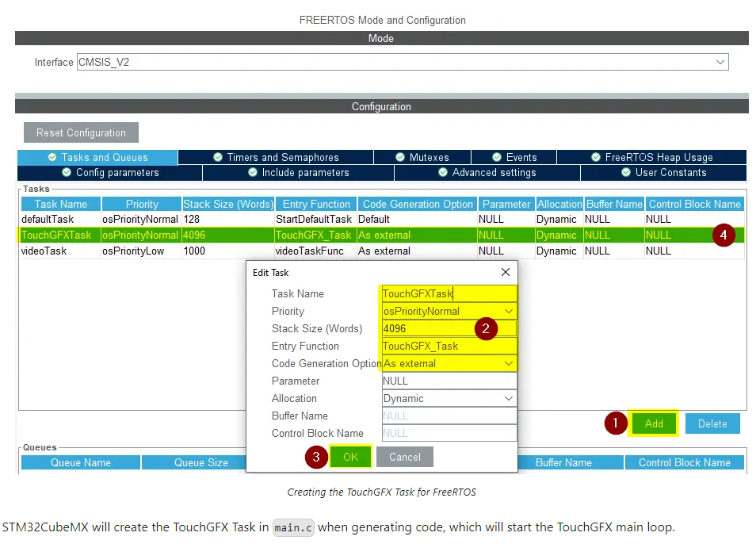Open the Mutexes tab
The image size is (756, 544).
pyautogui.click(x=422, y=157)
